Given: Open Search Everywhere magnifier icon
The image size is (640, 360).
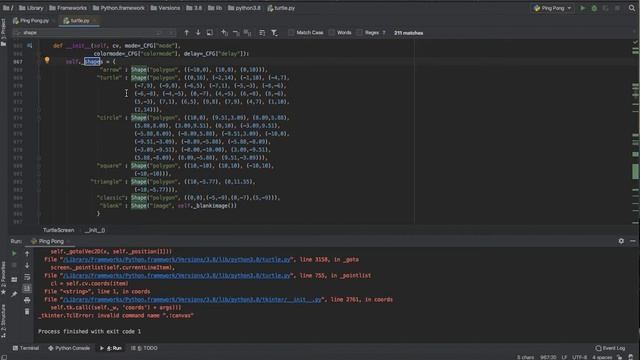Looking at the screenshot, I should coord(632,8).
